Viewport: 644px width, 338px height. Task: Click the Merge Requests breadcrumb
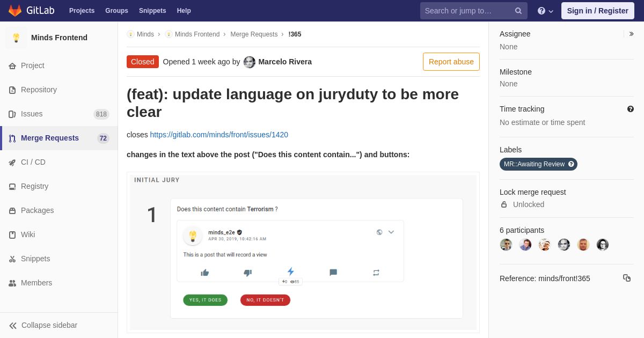pyautogui.click(x=254, y=34)
